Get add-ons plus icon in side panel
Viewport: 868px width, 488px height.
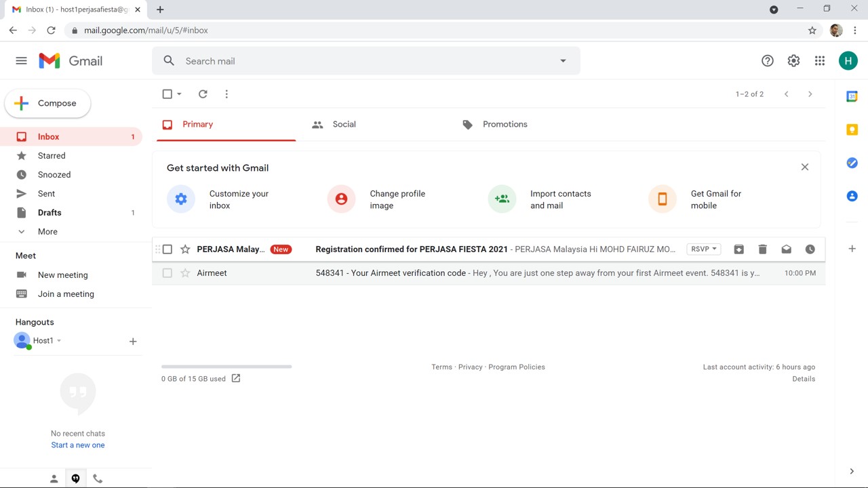coord(852,249)
